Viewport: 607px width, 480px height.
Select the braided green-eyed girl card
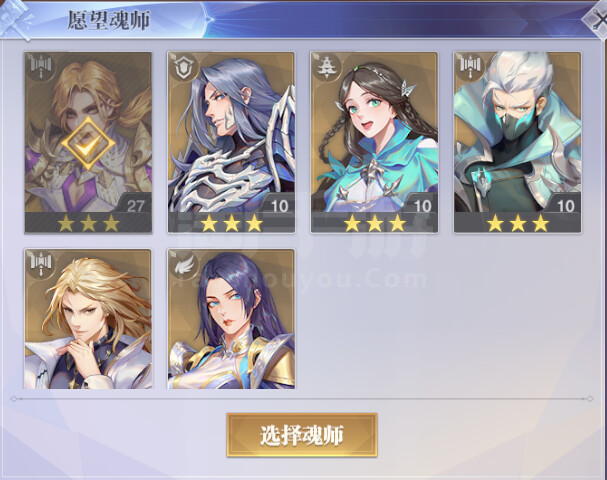click(x=374, y=142)
